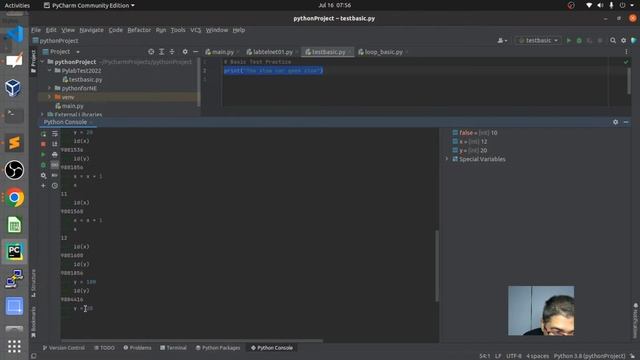Rerun the Python console
Image resolution: width=640 pixels, height=360 pixels.
(43, 133)
